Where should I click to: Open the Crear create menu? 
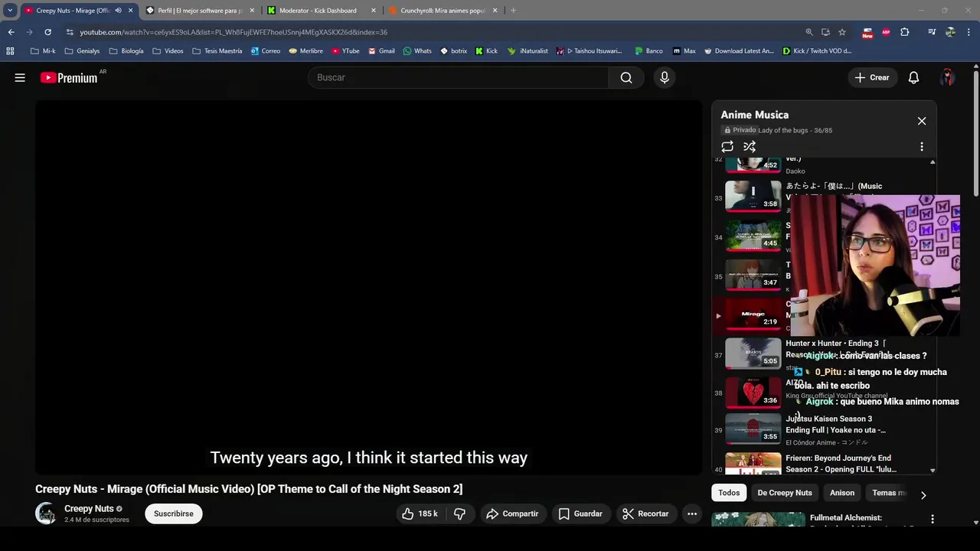pos(872,77)
